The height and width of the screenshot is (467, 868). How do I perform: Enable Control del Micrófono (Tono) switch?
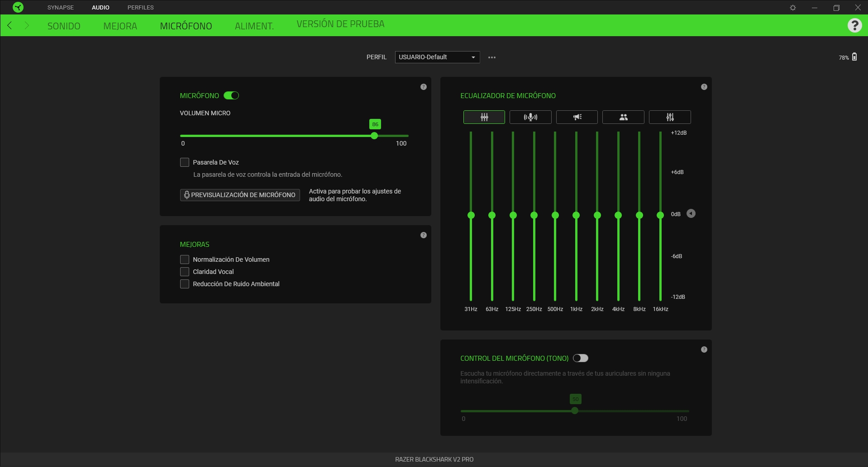pyautogui.click(x=581, y=358)
